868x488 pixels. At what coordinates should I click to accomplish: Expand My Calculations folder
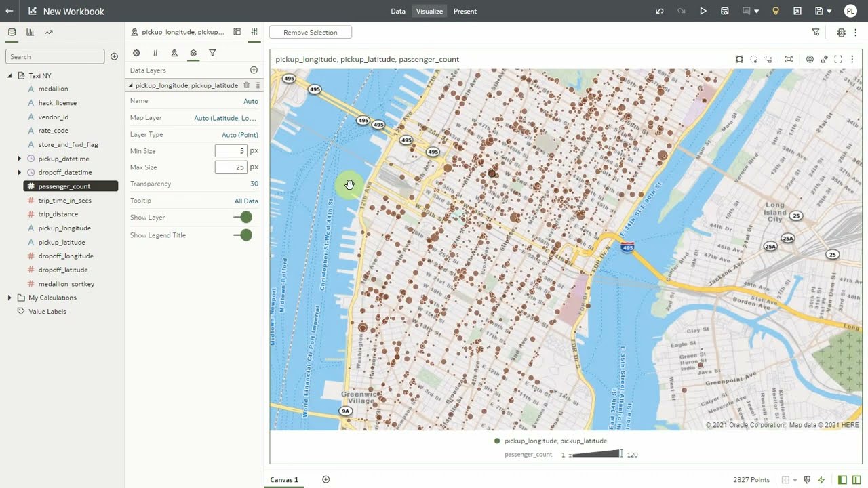coord(9,298)
